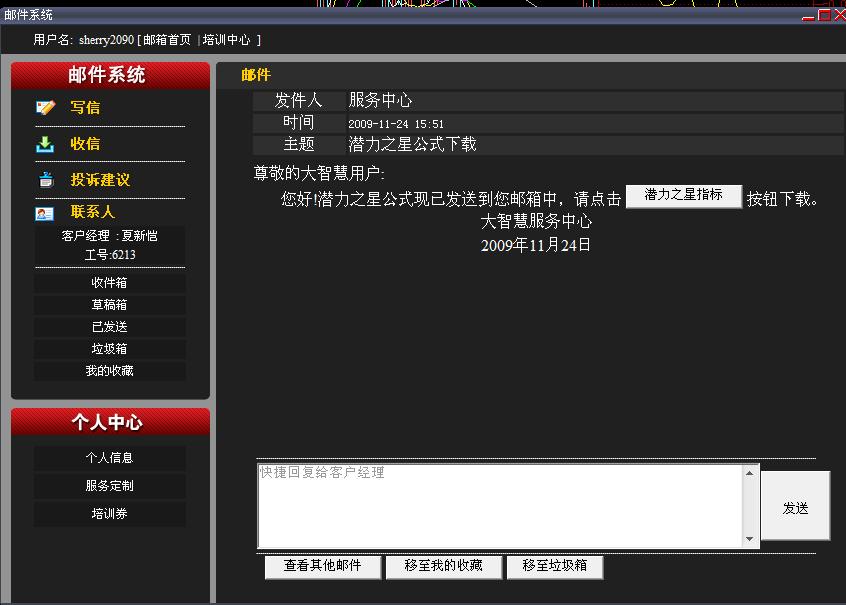Click the compose mail pencil icon
The image size is (846, 605).
(x=45, y=107)
